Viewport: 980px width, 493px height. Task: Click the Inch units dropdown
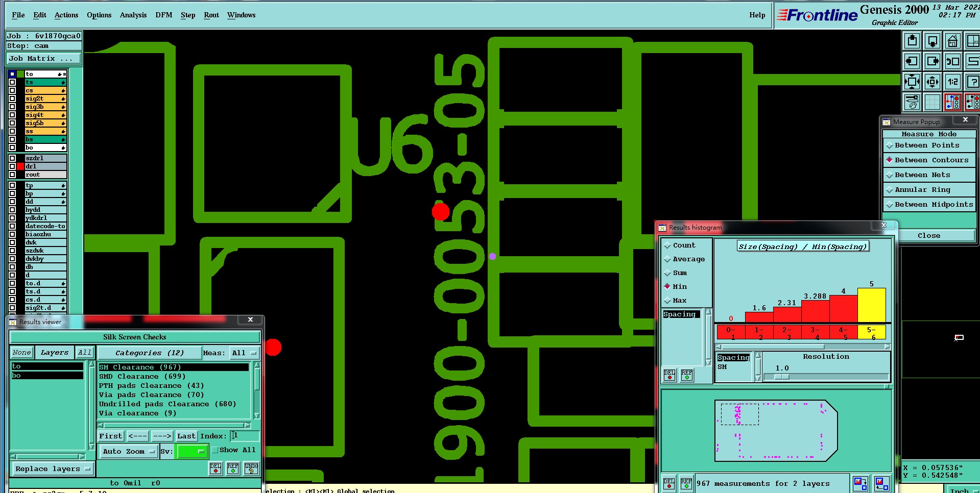click(963, 490)
